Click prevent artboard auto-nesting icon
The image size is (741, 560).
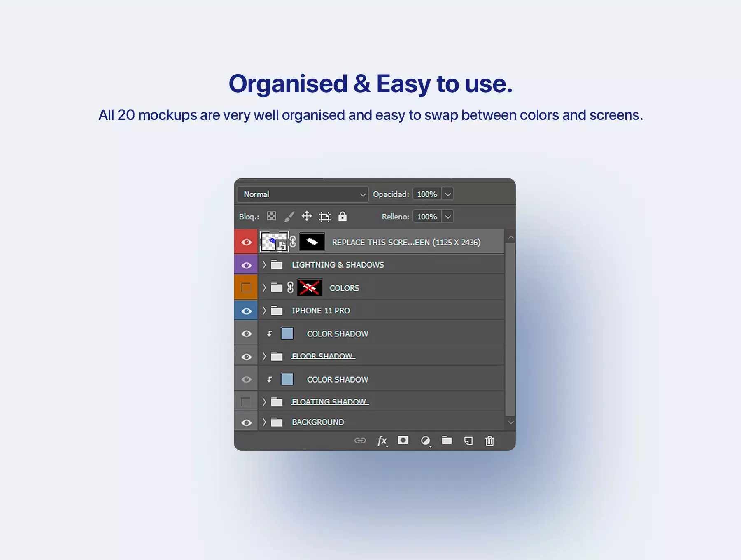tap(325, 217)
